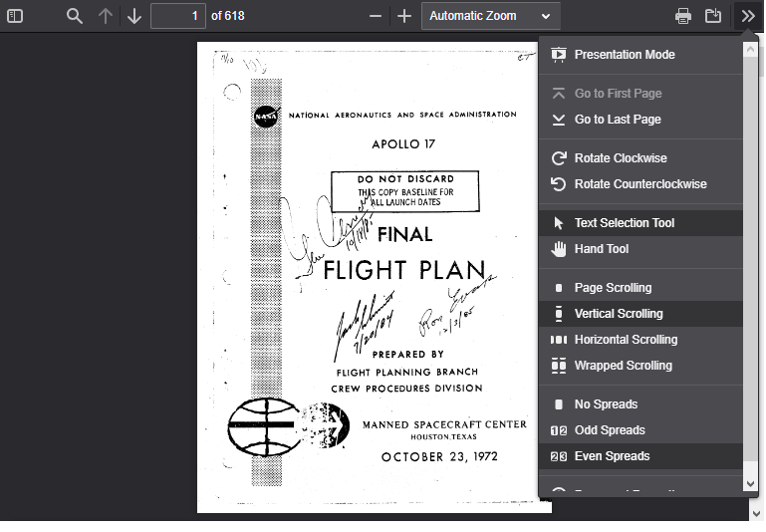This screenshot has width=766, height=532.
Task: Click the Rotate Clockwise arrow icon
Action: [559, 158]
